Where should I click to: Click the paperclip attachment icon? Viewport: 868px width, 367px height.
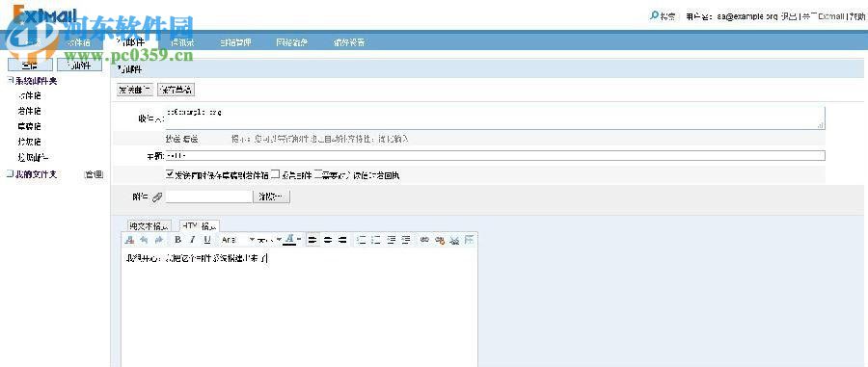pyautogui.click(x=157, y=197)
